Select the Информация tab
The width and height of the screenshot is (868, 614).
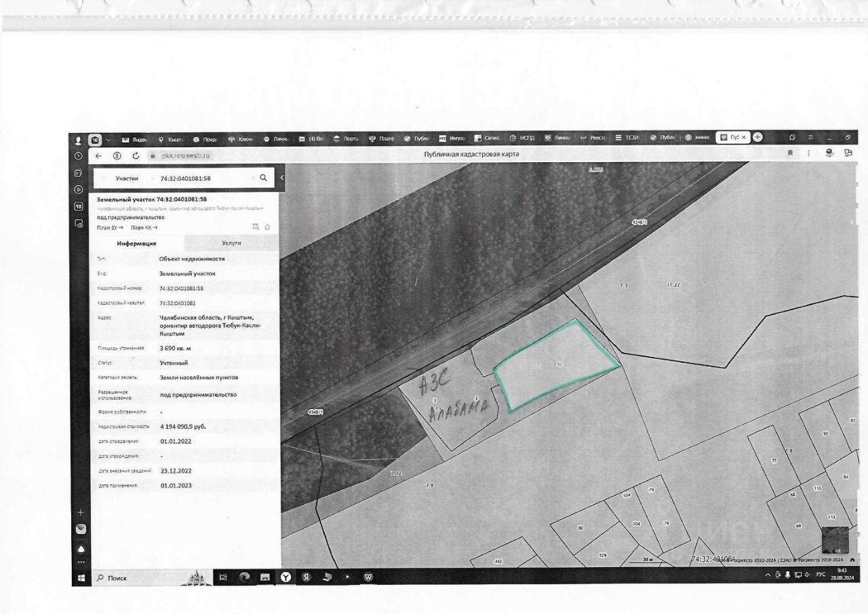[x=136, y=244]
